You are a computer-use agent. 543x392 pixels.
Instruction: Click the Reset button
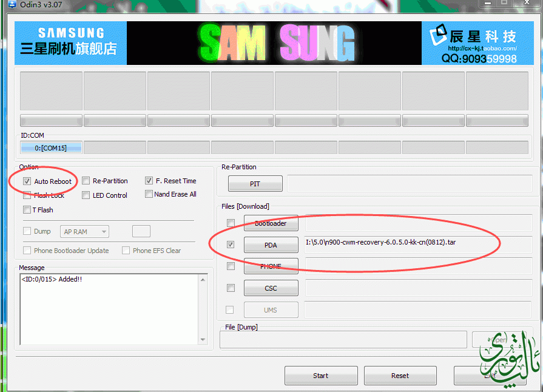click(400, 376)
